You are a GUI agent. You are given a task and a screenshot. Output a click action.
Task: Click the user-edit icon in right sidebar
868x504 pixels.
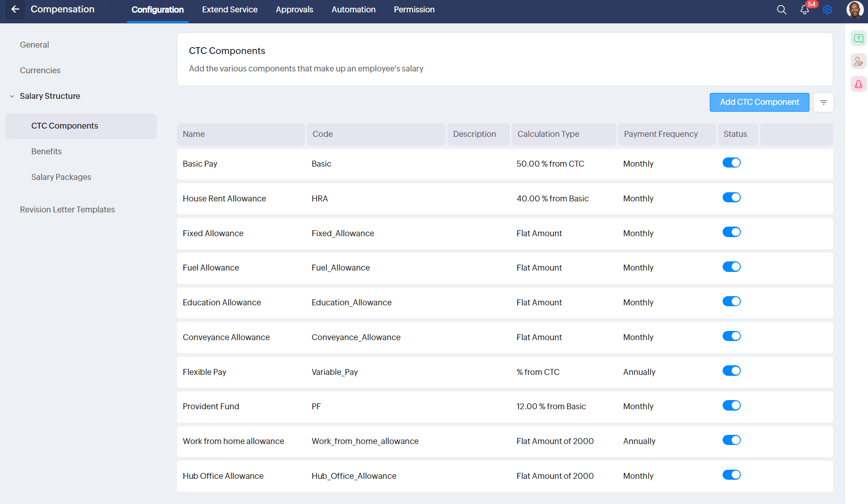tap(858, 61)
